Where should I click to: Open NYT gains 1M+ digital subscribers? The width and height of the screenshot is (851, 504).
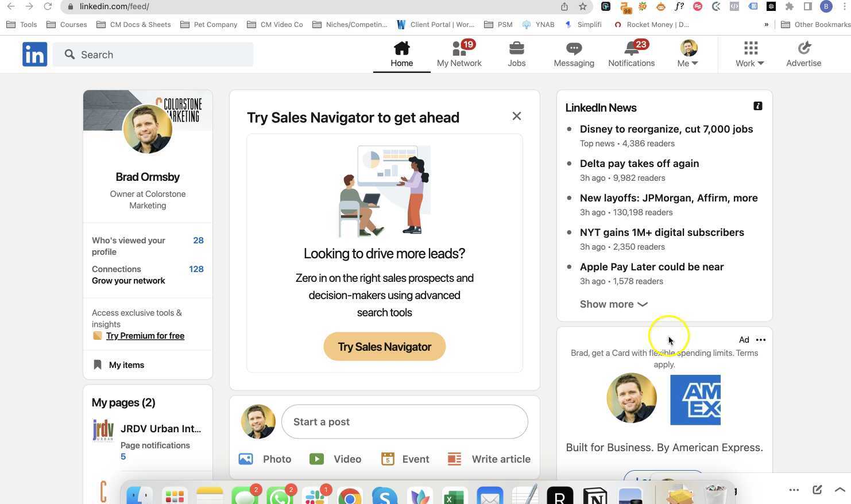point(662,232)
